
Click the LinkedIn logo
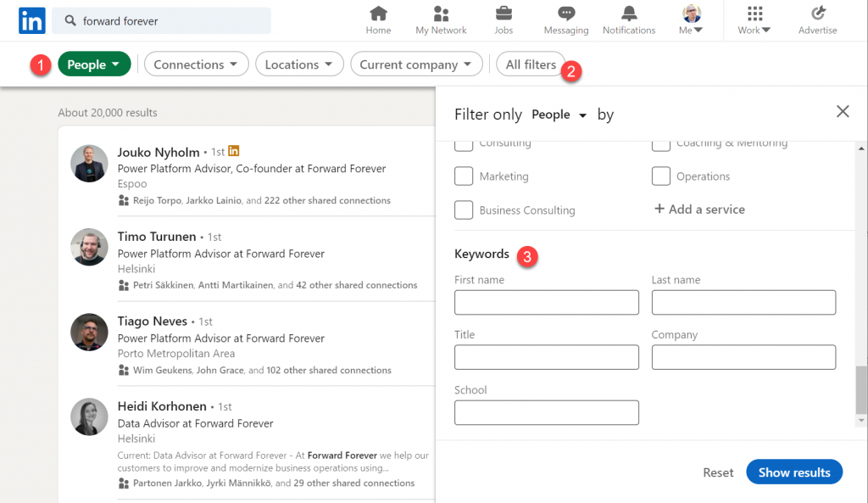(x=31, y=21)
